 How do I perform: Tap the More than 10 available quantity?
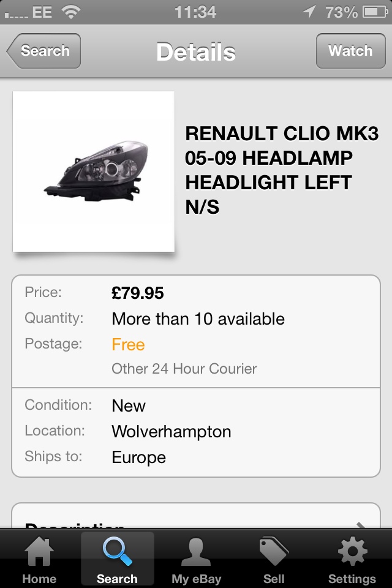pos(198,319)
